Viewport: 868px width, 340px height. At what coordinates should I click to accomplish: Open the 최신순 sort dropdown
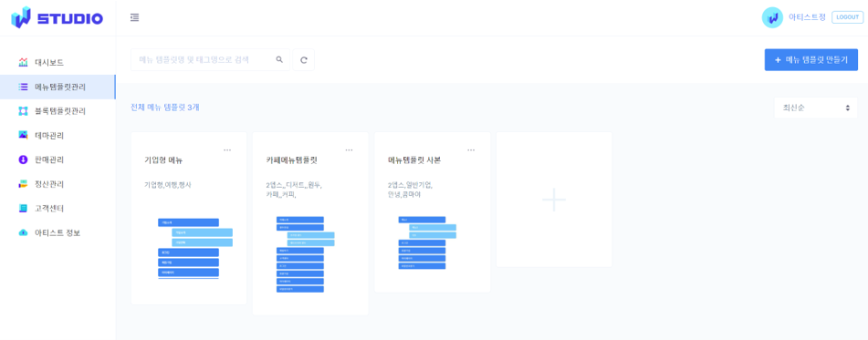click(x=815, y=108)
